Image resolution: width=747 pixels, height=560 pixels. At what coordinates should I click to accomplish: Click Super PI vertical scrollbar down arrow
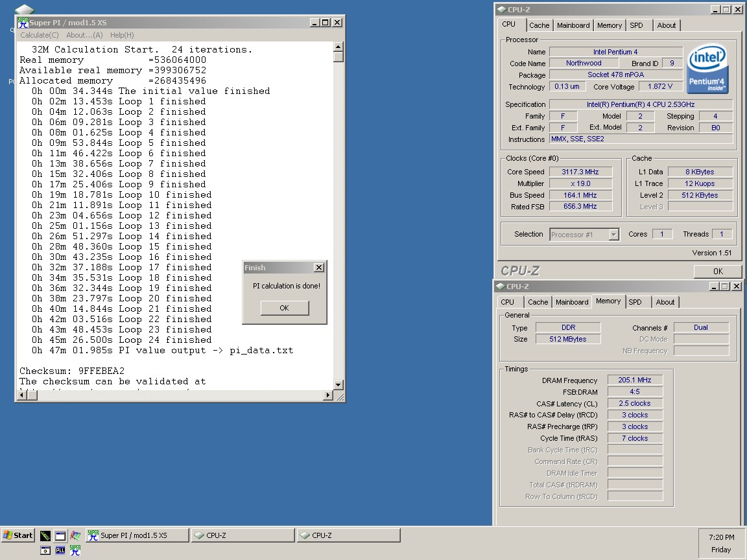(338, 385)
